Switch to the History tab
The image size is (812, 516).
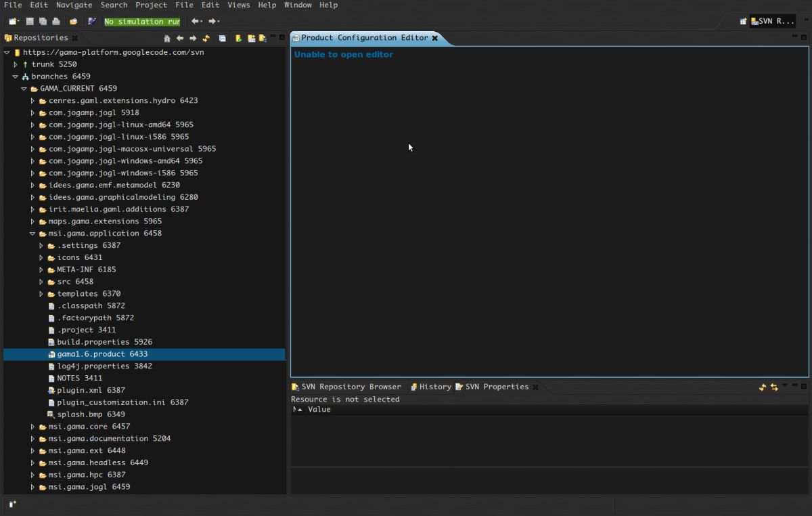[x=430, y=387]
